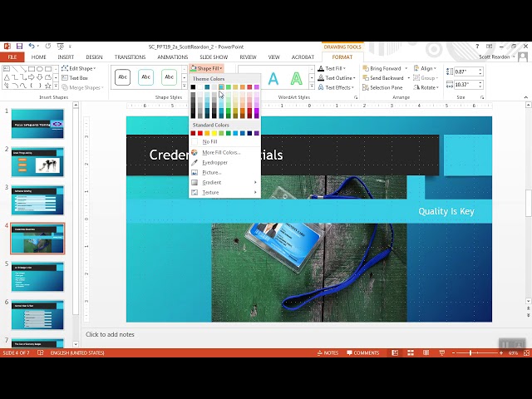
Task: Fit slide to current window icon
Action: pyautogui.click(x=526, y=353)
